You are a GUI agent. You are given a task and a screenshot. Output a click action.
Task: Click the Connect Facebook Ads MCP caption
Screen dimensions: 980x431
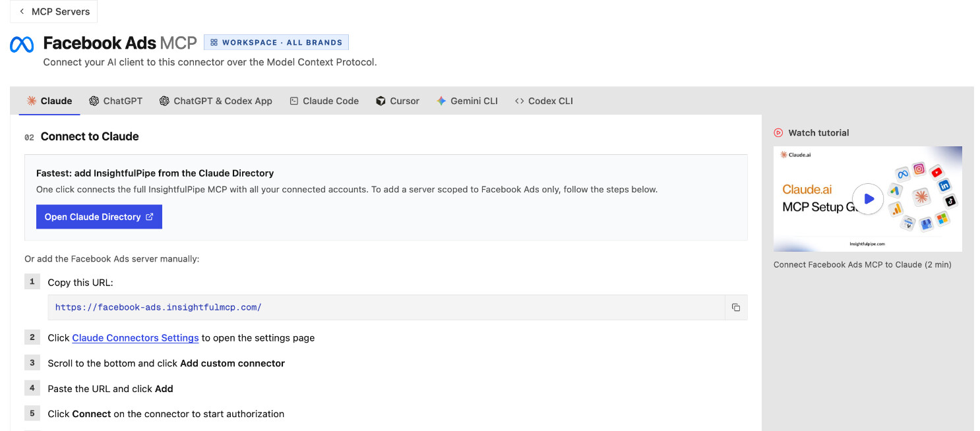point(863,264)
